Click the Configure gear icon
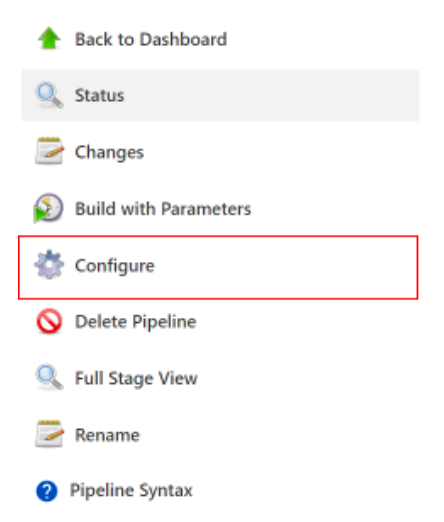The image size is (444, 522). [x=49, y=265]
